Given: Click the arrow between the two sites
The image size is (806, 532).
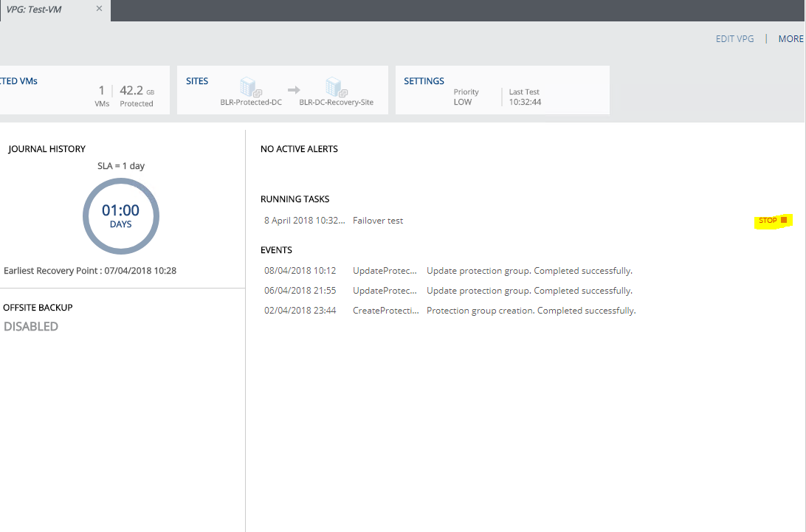Looking at the screenshot, I should coord(294,89).
